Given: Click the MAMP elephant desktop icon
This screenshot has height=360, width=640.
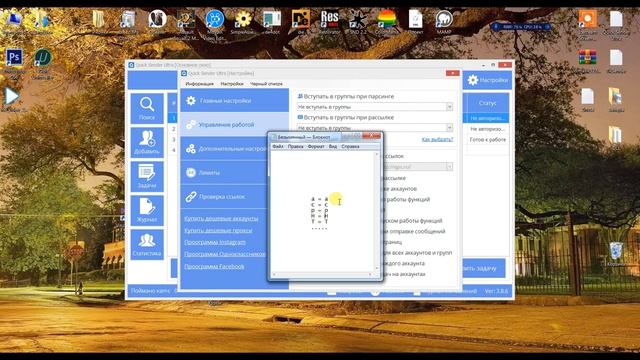Looking at the screenshot, I should [444, 19].
